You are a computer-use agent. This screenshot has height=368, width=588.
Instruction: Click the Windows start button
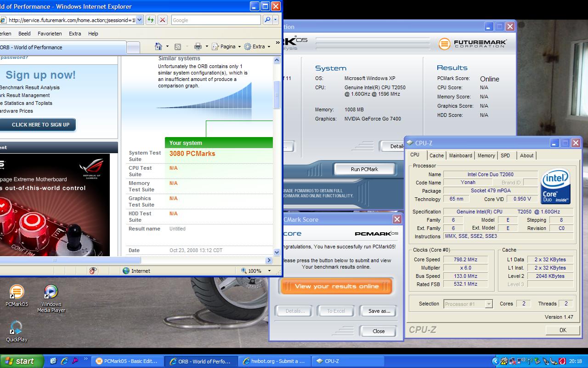coord(22,361)
